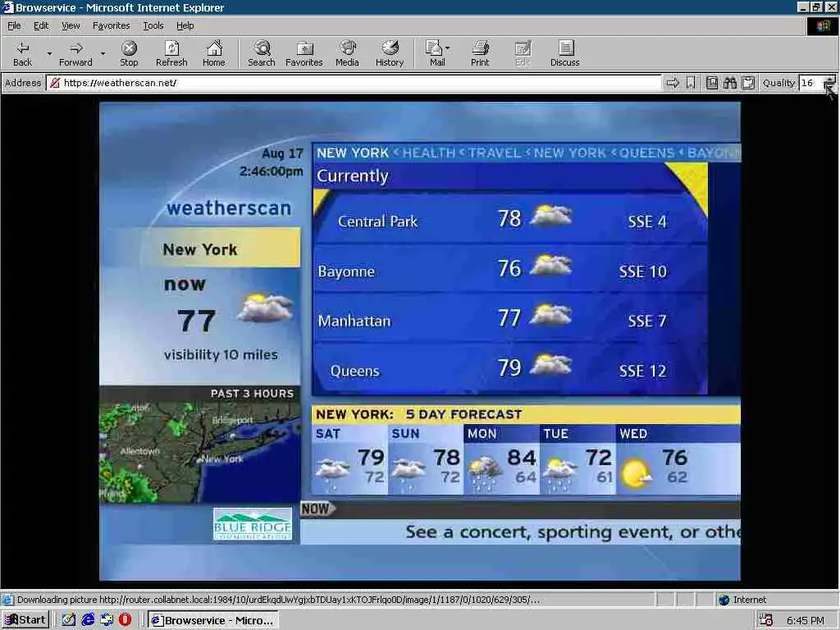Click the Start button on the taskbar

click(x=25, y=620)
